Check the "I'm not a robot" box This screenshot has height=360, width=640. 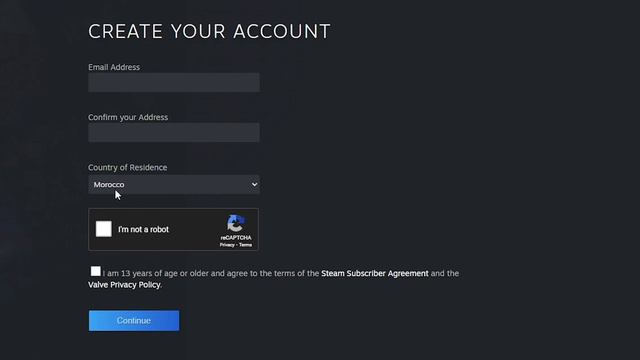tap(104, 229)
